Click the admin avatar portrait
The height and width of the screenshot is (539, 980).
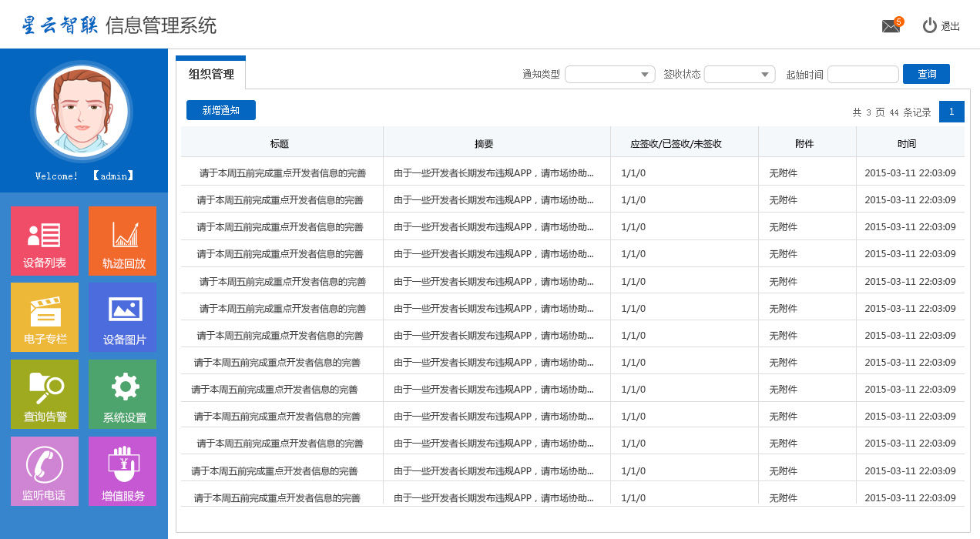pos(82,111)
